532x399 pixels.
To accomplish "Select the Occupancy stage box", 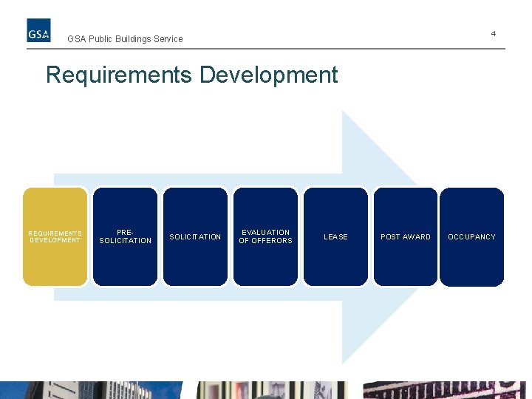I will pyautogui.click(x=471, y=237).
